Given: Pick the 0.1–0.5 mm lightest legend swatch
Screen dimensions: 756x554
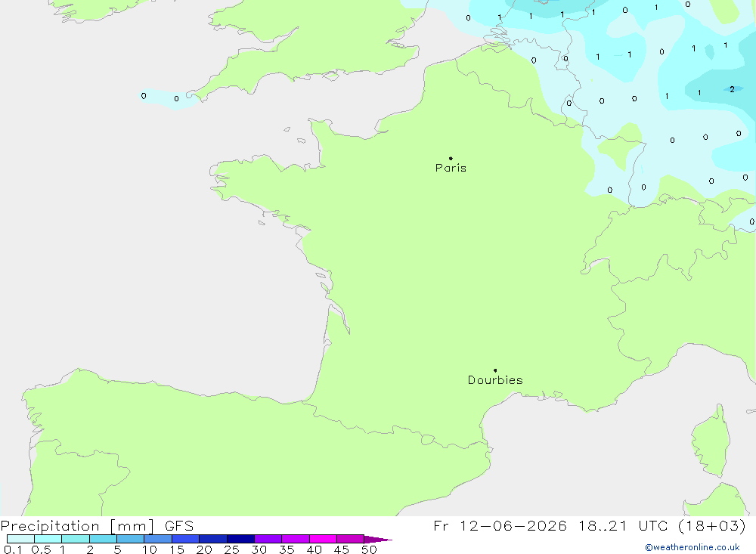Looking at the screenshot, I should [20, 539].
